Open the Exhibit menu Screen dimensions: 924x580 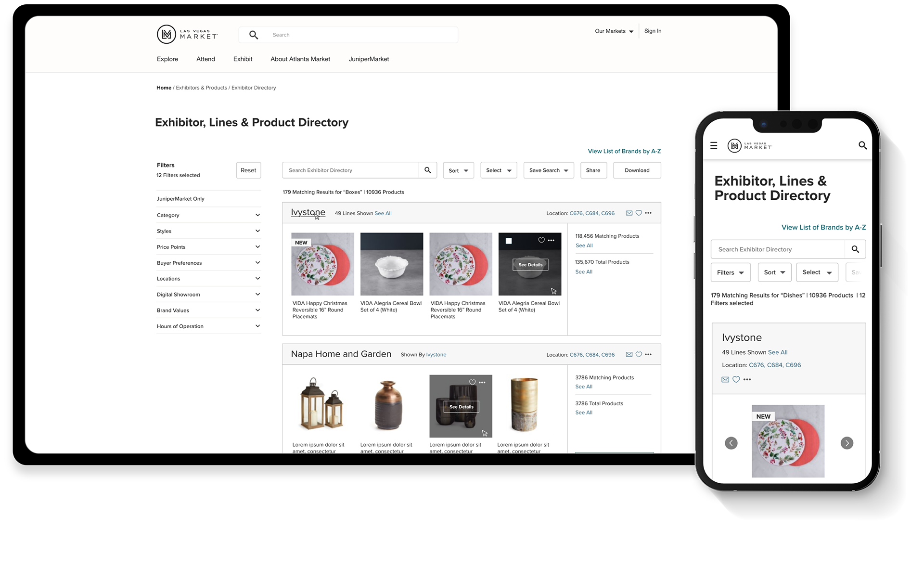coord(243,59)
